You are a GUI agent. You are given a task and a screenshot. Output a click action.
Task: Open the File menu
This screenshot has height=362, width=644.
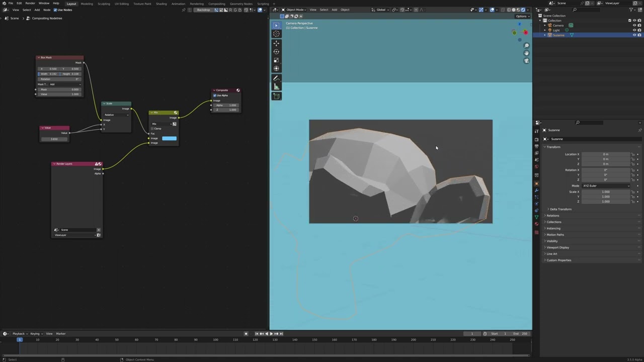11,3
